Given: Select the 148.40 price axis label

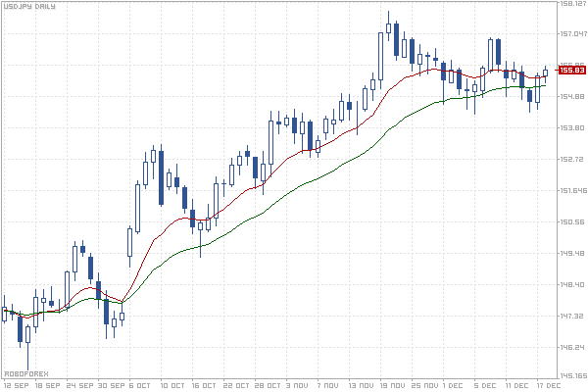Looking at the screenshot, I should click(x=571, y=284).
